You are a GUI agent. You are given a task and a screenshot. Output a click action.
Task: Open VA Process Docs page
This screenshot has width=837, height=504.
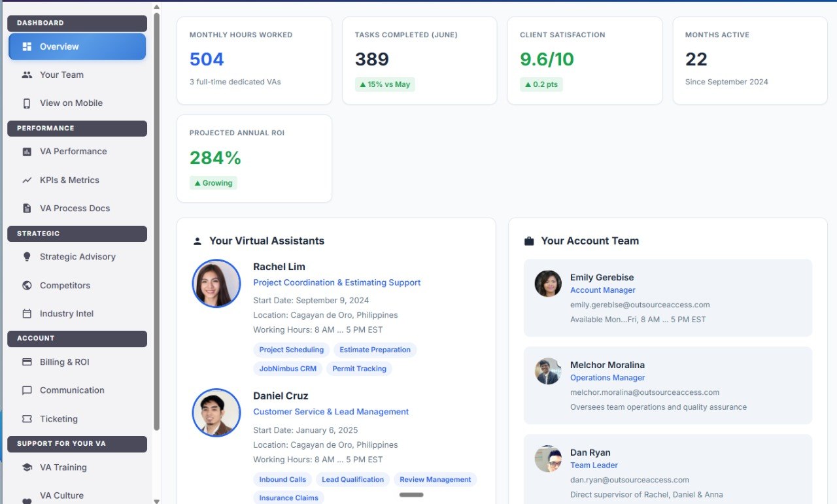(x=77, y=209)
